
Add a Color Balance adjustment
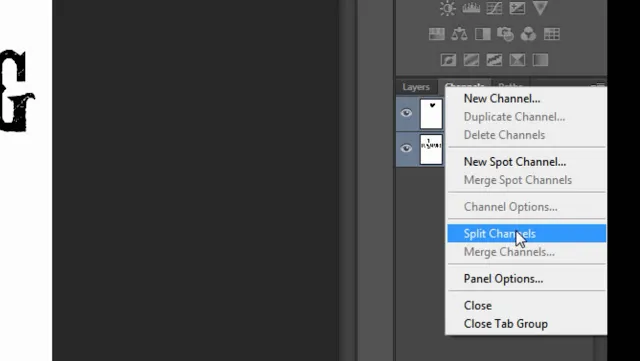[x=459, y=34]
